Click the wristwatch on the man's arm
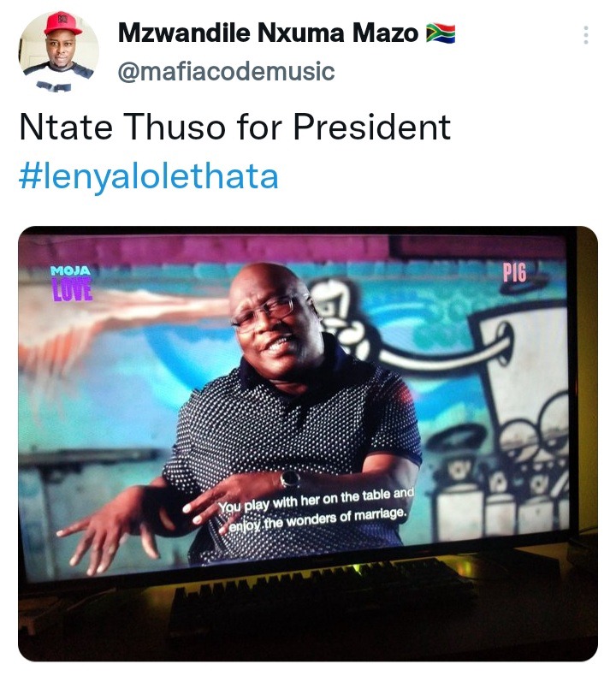Image resolution: width=616 pixels, height=676 pixels. tap(290, 478)
